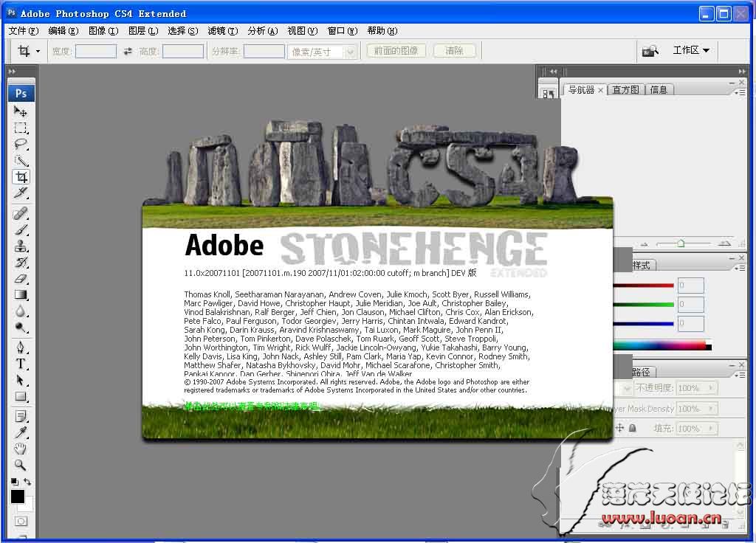Open the 填充 fill slider popup
This screenshot has height=543, width=756.
click(711, 428)
